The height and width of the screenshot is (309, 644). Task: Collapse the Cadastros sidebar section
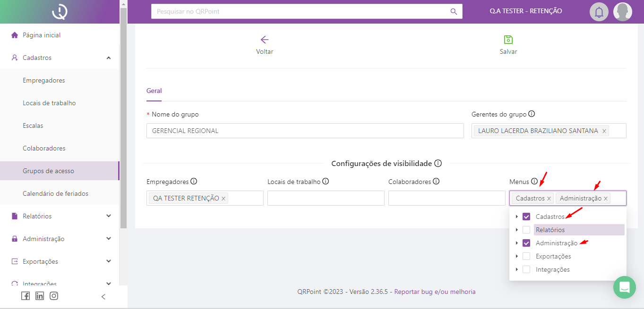109,58
